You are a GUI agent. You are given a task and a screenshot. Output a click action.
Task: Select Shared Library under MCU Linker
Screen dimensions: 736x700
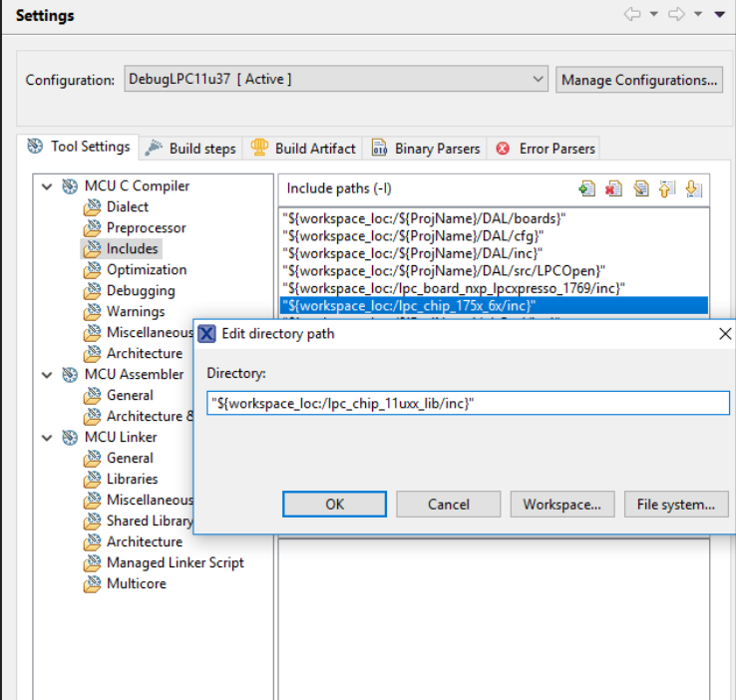(x=150, y=521)
